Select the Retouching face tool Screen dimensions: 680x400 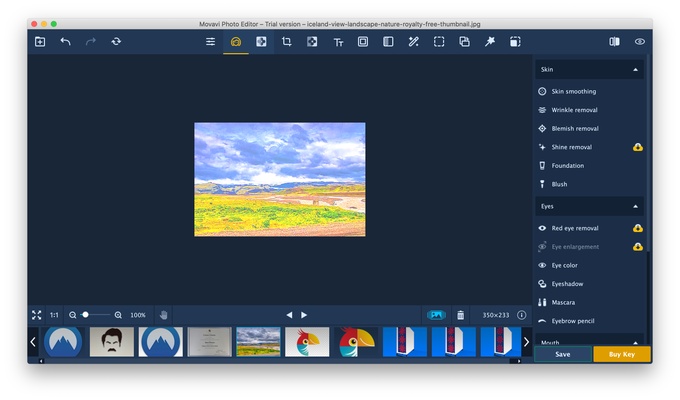(x=236, y=42)
